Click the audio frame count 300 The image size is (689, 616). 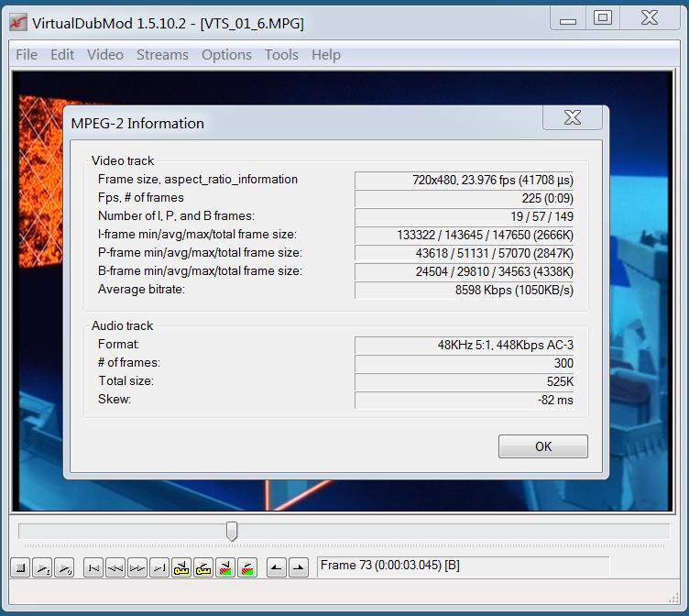point(464,363)
